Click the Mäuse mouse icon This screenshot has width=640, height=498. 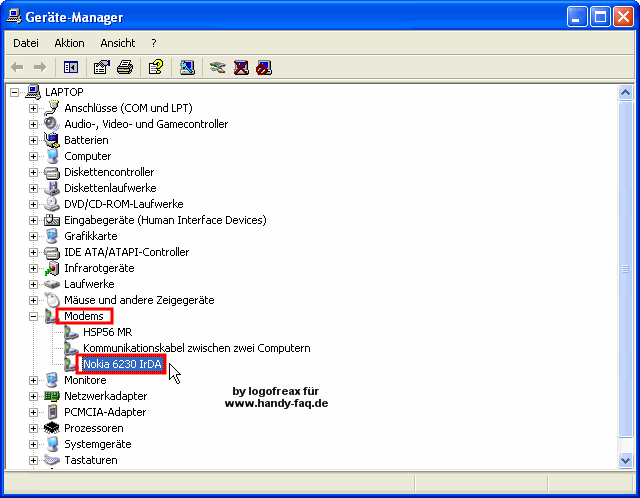click(52, 300)
